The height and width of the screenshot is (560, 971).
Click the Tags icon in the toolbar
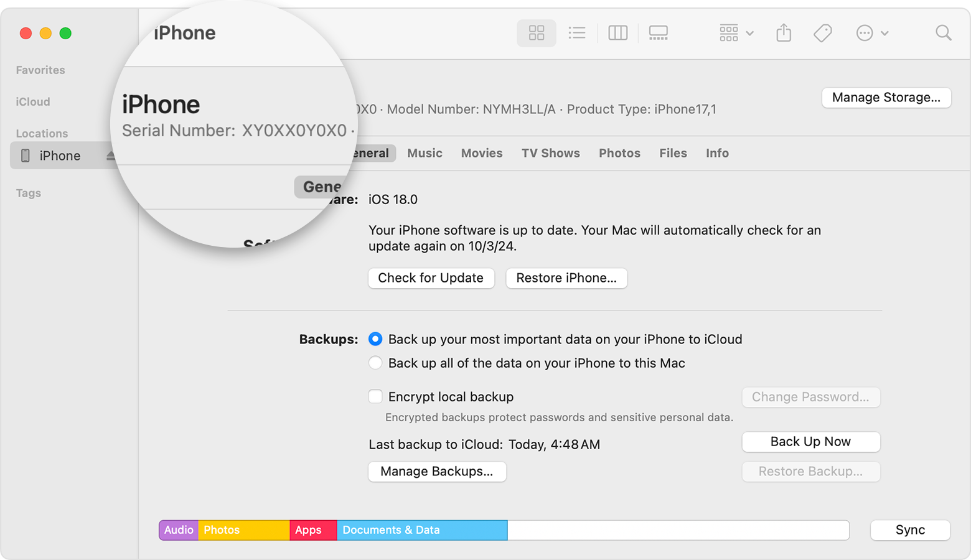click(x=822, y=33)
